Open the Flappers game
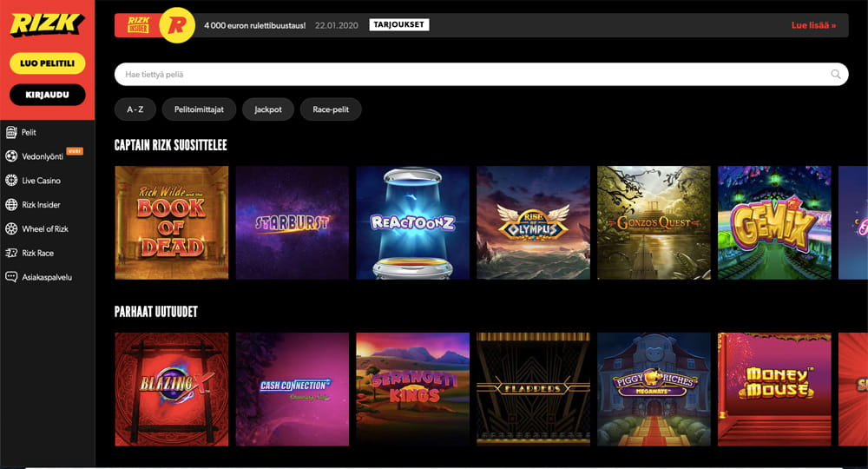Image resolution: width=868 pixels, height=469 pixels. point(533,389)
